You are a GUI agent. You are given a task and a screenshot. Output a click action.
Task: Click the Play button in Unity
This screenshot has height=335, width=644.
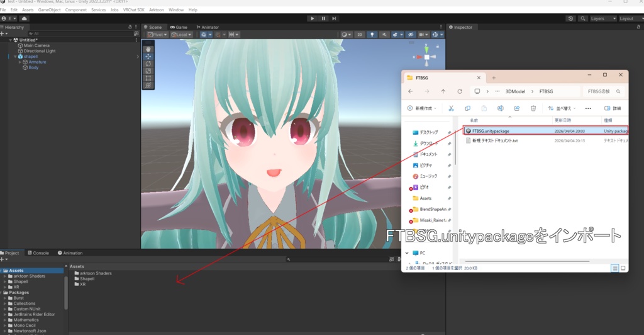(312, 18)
